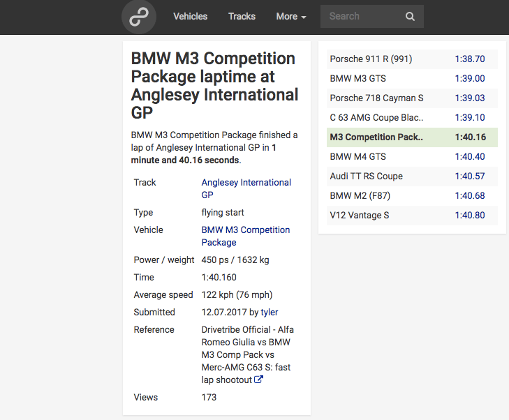Click the '1 minute and 40.16 seconds' bold text
The width and height of the screenshot is (509, 420).
pos(204,153)
